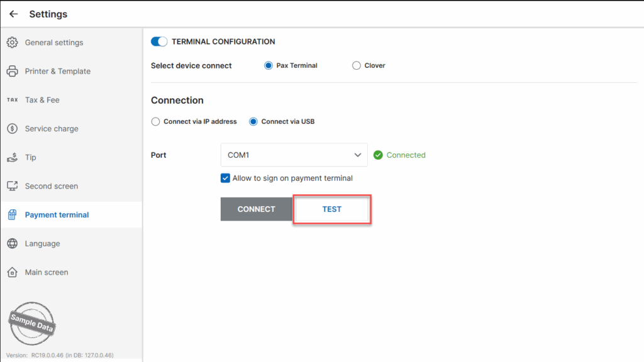Click the back arrow next to Settings
This screenshot has height=362, width=644.
coord(14,14)
